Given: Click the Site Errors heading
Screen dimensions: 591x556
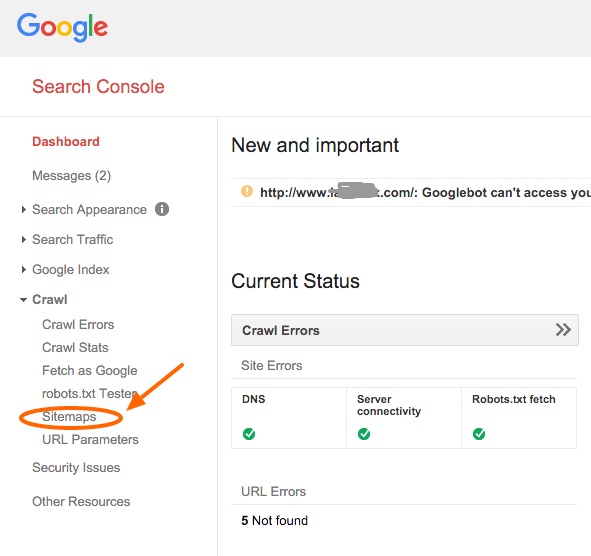Looking at the screenshot, I should point(272,366).
